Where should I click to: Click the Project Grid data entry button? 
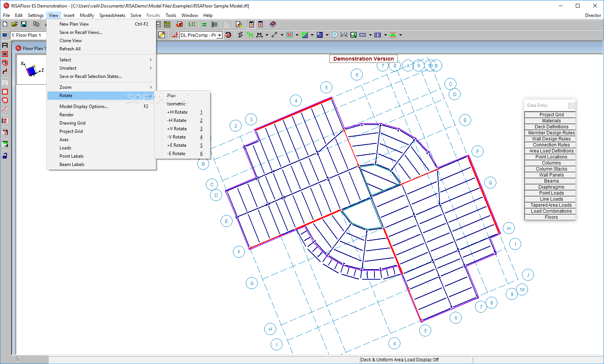coord(550,115)
